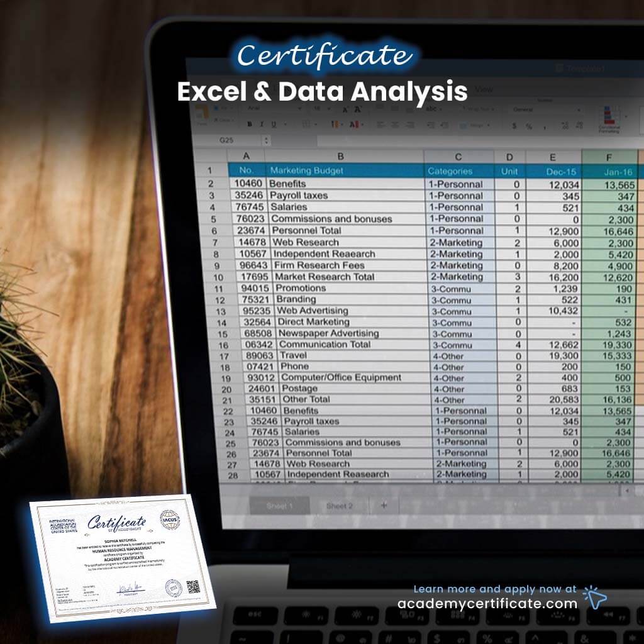Click the add new sheet button
The width and height of the screenshot is (644, 644).
[x=383, y=505]
